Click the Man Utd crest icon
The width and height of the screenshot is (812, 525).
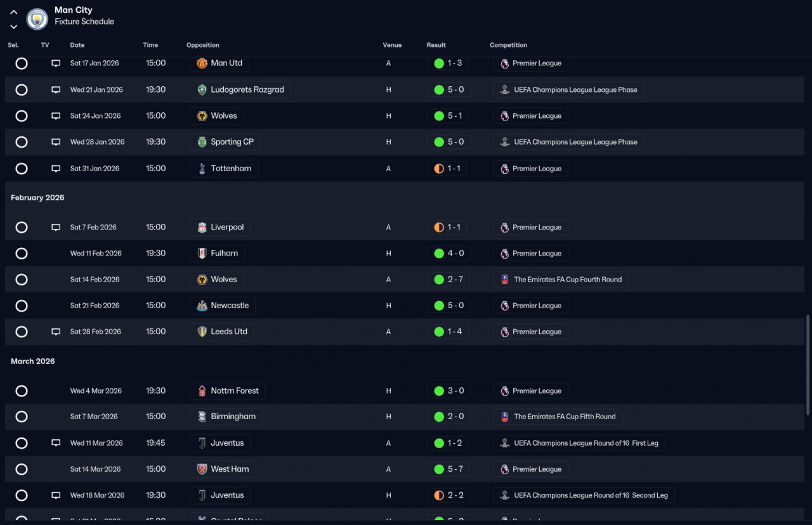pos(202,63)
